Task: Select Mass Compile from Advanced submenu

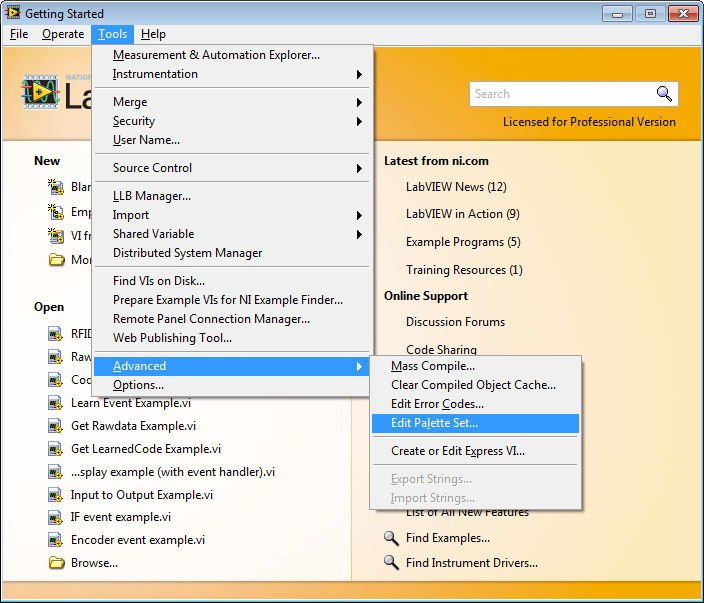Action: pos(475,366)
